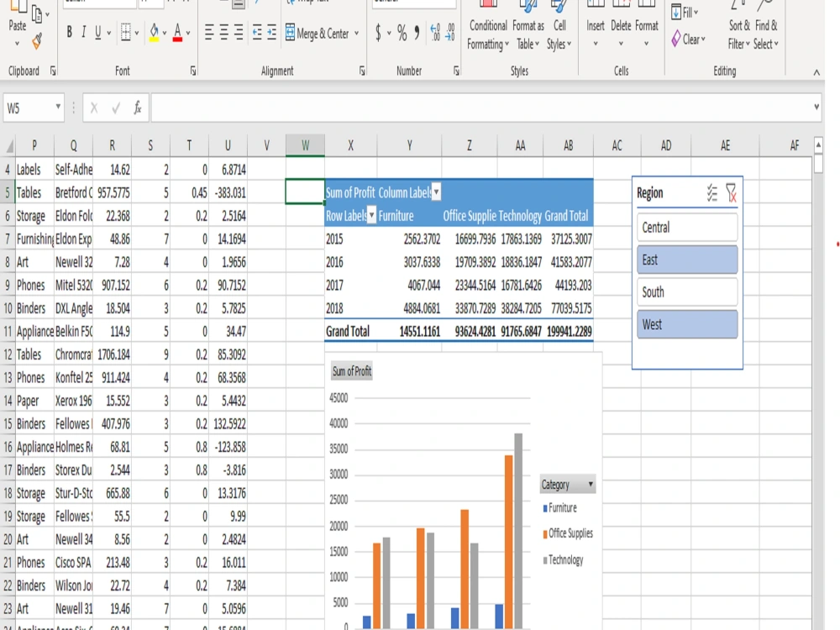840x630 pixels.
Task: Click the Name Box showing W5
Action: coord(29,108)
